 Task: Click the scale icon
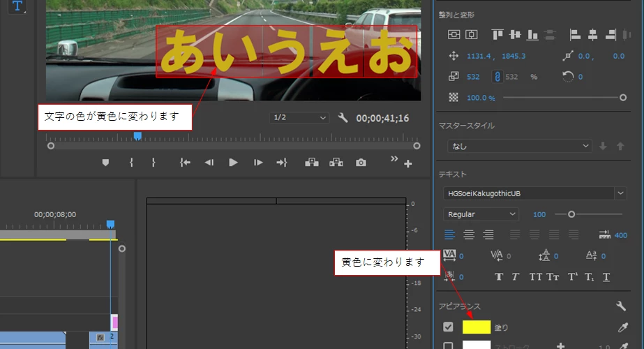click(x=454, y=77)
